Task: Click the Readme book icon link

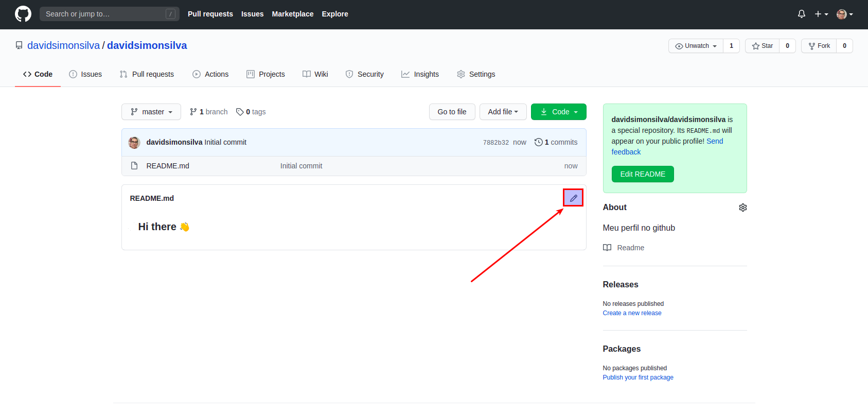Action: click(624, 248)
